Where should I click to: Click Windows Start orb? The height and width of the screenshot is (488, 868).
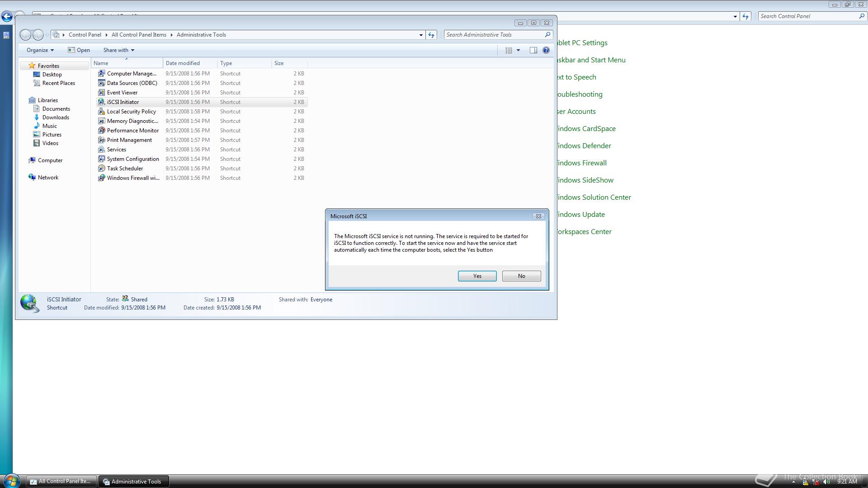[11, 481]
